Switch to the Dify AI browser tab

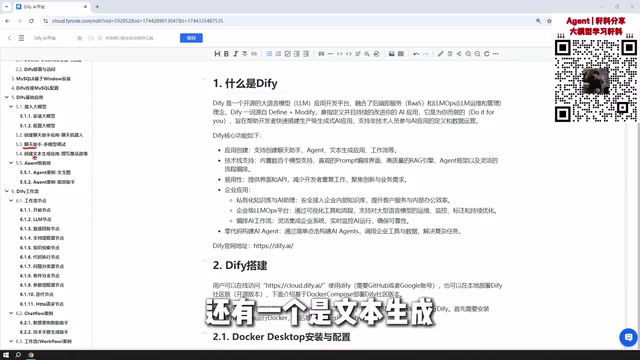[x=51, y=7]
